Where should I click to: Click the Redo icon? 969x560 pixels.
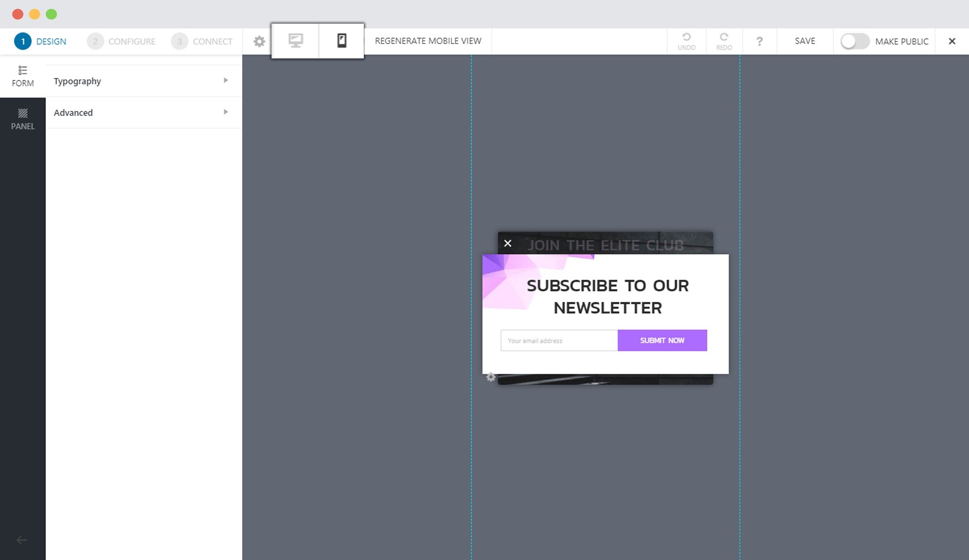[x=724, y=41]
